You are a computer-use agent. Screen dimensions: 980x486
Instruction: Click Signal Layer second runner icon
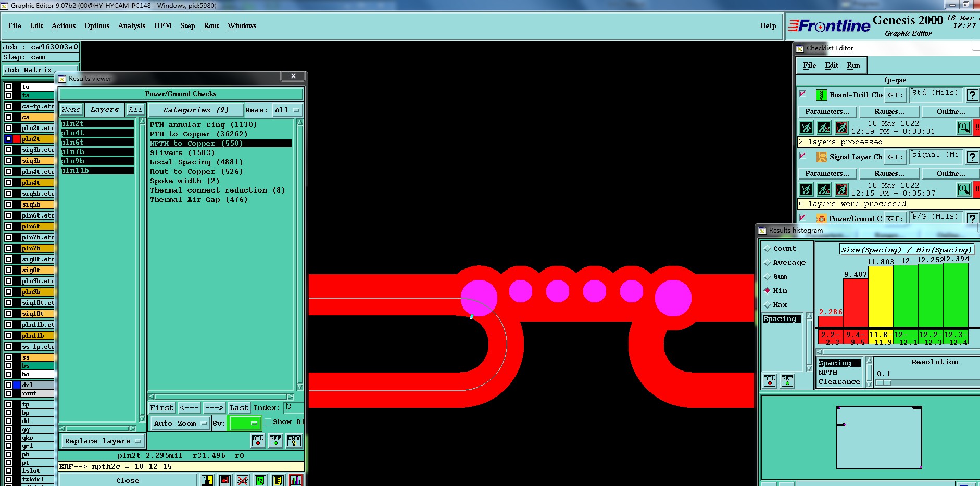[824, 189]
